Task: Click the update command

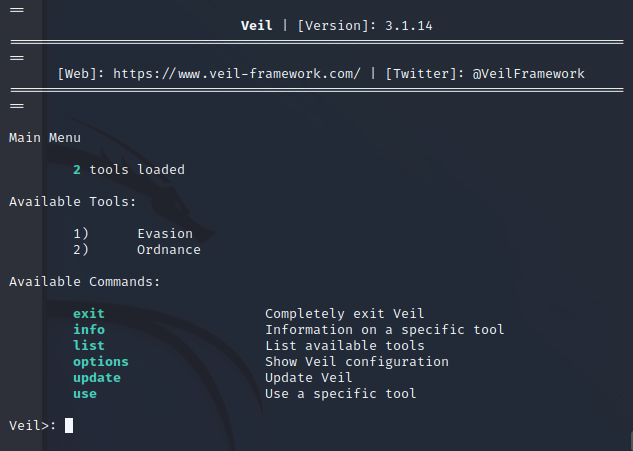Action: pyautogui.click(x=97, y=377)
